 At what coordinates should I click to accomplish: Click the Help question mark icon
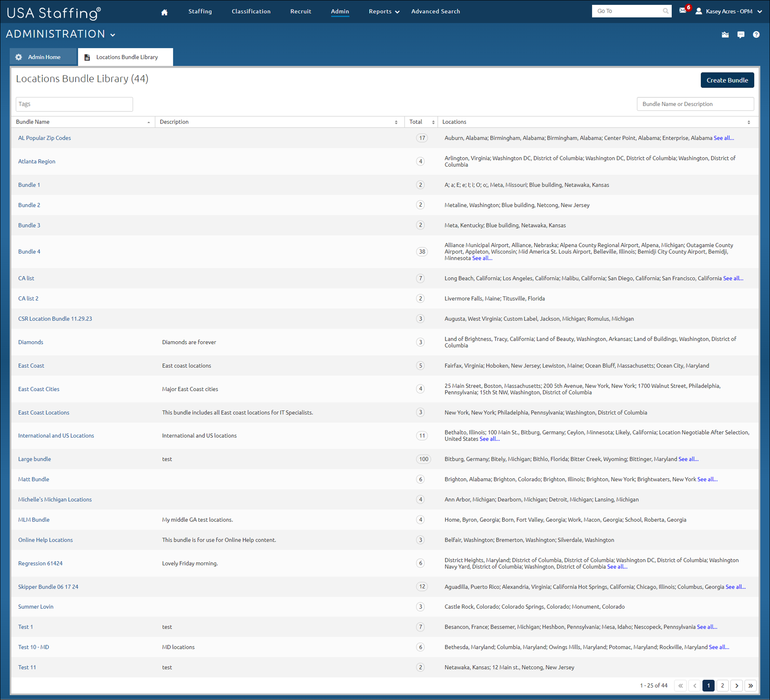click(x=756, y=34)
